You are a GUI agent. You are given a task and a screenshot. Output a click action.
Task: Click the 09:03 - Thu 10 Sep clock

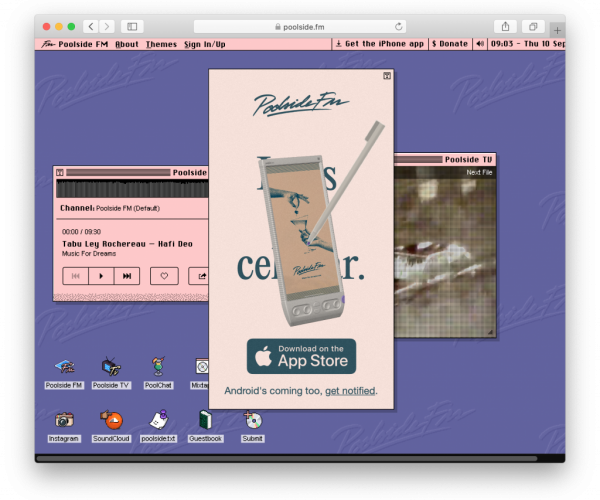tap(527, 44)
